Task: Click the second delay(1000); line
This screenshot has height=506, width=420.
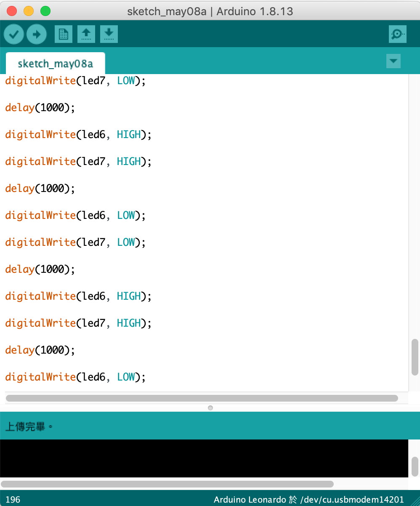Action: coord(40,189)
